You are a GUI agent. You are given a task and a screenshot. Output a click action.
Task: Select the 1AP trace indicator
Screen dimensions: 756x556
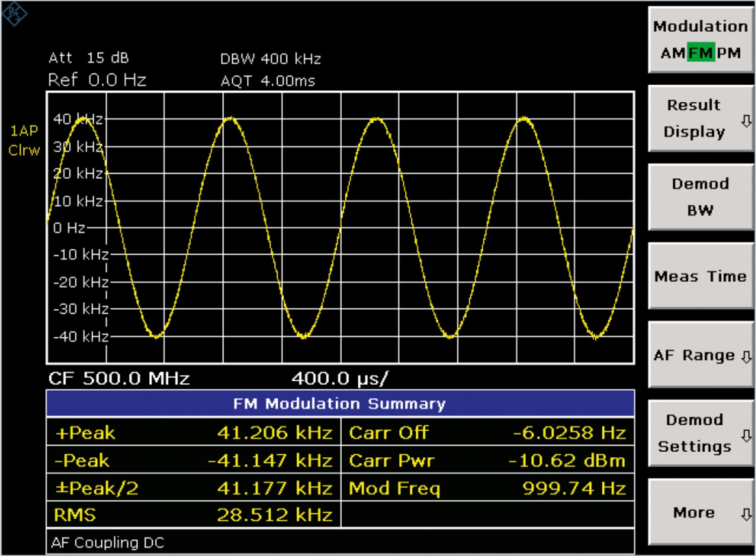[x=24, y=130]
